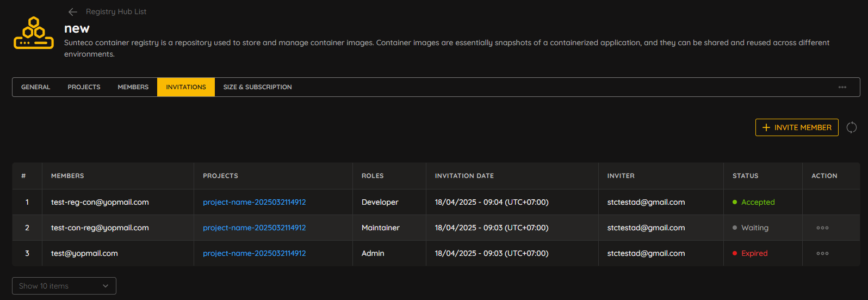Expand the Show 10 items dropdown
Screen dimensions: 868x300
tap(64, 286)
